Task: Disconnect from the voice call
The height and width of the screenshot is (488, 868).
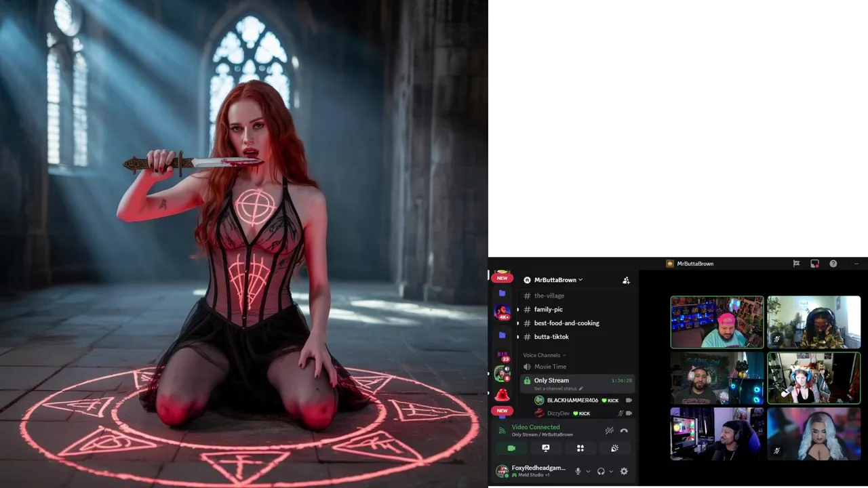Action: coord(624,430)
